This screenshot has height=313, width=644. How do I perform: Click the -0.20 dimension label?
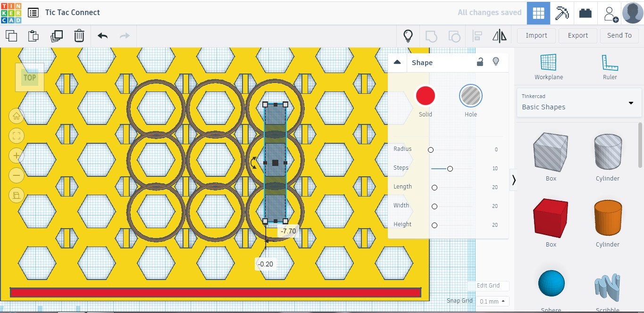[x=266, y=264]
